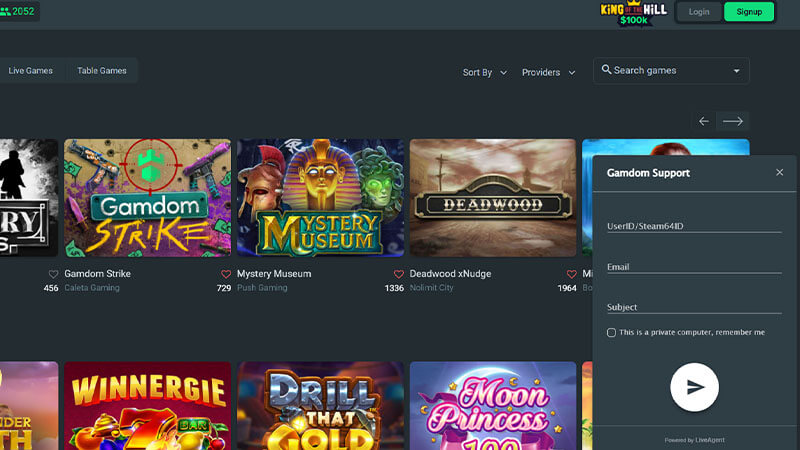Open the King of the Hill $100k promo
The image size is (800, 450).
click(634, 13)
